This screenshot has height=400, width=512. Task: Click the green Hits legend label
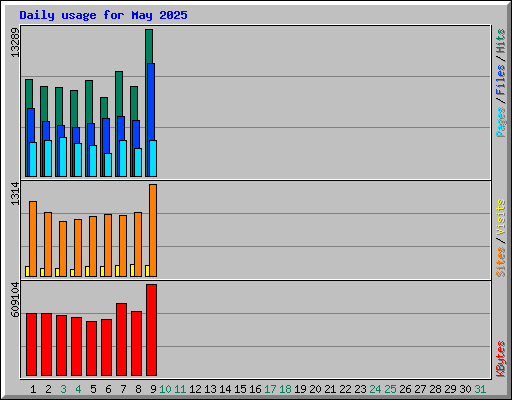501,41
